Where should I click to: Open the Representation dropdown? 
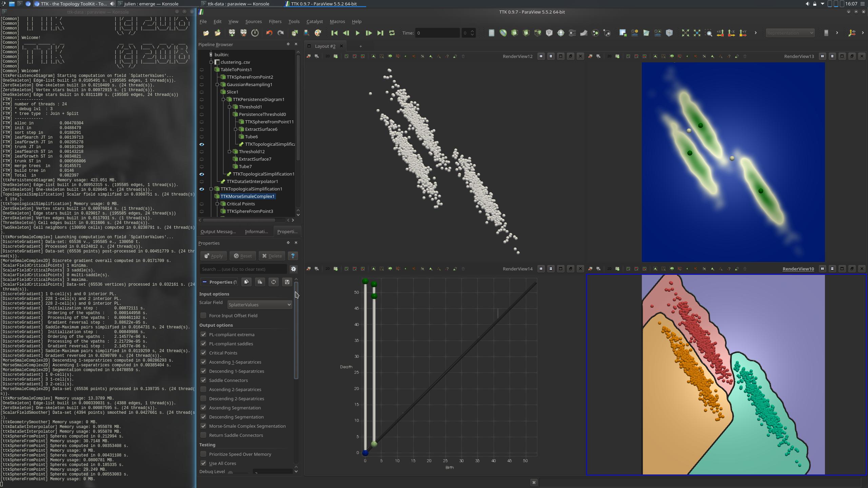(790, 33)
